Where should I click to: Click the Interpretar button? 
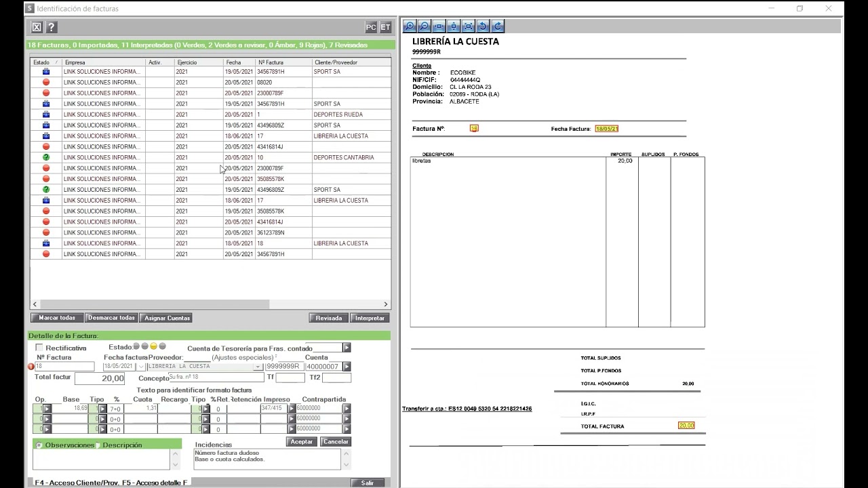tap(370, 318)
